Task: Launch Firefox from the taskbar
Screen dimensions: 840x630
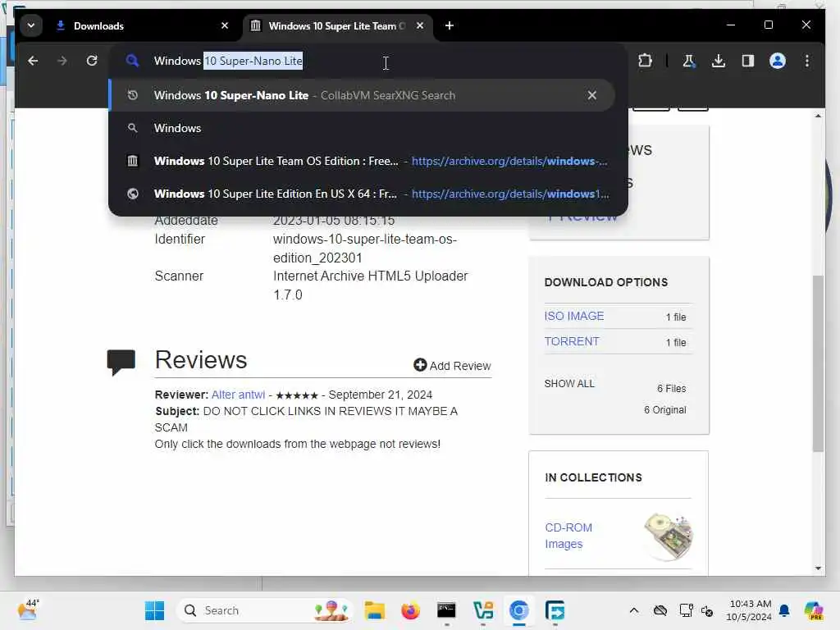Action: pyautogui.click(x=410, y=610)
